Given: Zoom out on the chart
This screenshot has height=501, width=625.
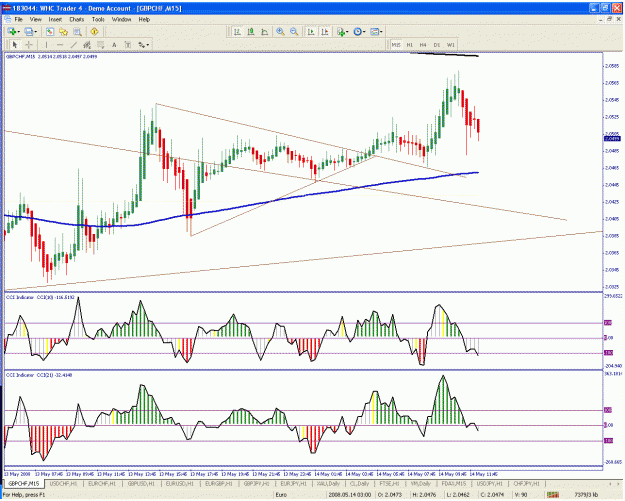Looking at the screenshot, I should (294, 31).
